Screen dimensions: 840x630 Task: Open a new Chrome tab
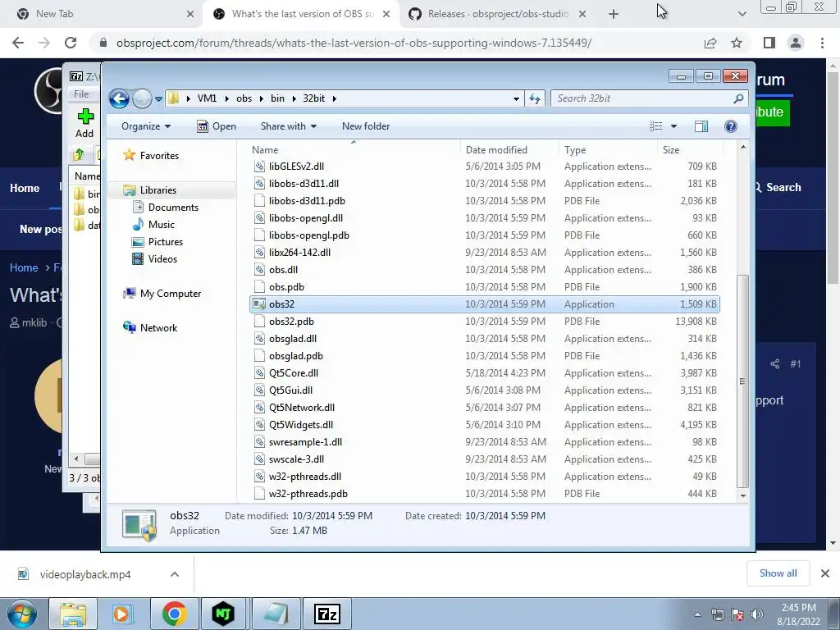coord(614,14)
